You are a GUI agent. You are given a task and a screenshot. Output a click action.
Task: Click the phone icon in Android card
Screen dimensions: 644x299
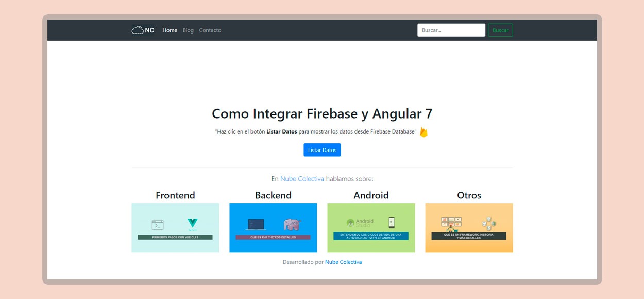[392, 222]
